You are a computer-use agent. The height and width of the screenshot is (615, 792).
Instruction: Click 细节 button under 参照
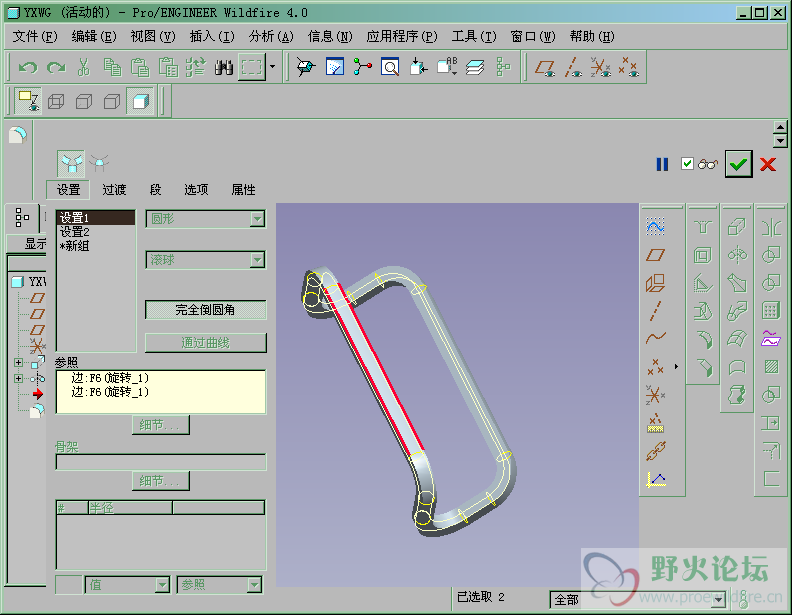coord(161,425)
